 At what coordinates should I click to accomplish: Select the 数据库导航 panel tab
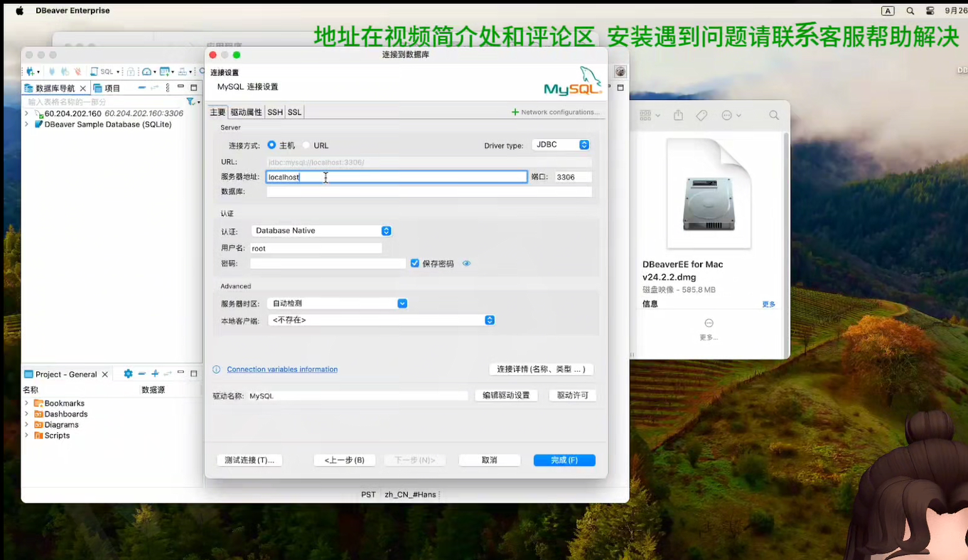[x=55, y=88]
